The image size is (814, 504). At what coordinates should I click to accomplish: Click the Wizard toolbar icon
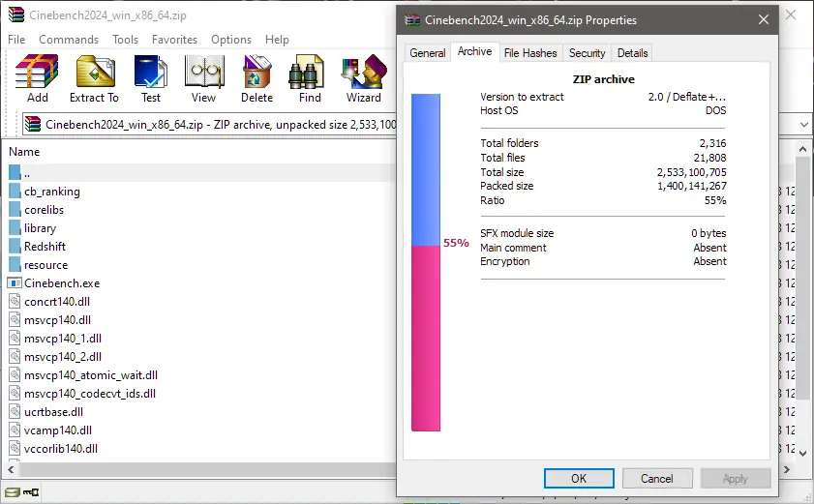pyautogui.click(x=364, y=72)
